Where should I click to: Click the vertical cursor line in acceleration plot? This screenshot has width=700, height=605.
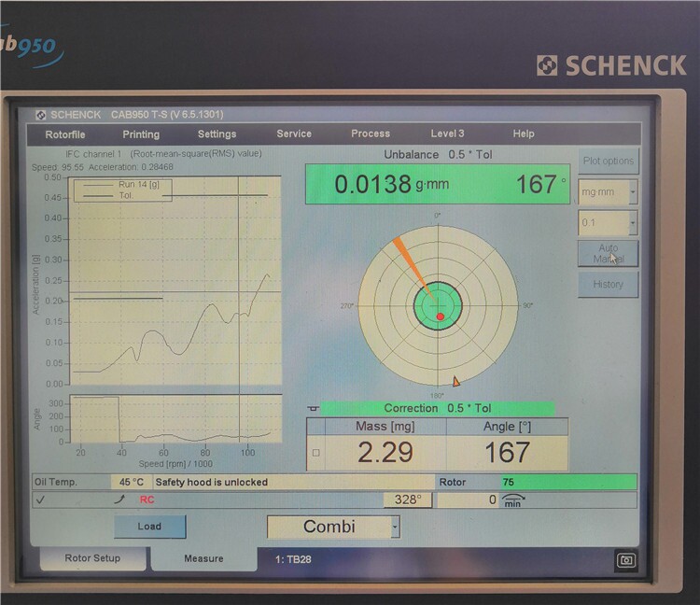point(239,280)
